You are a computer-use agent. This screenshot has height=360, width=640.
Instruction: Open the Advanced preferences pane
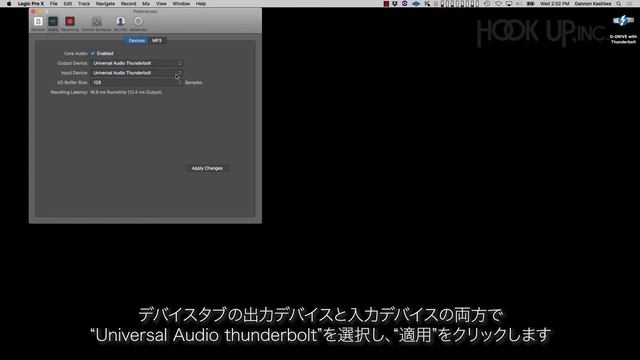click(x=138, y=24)
